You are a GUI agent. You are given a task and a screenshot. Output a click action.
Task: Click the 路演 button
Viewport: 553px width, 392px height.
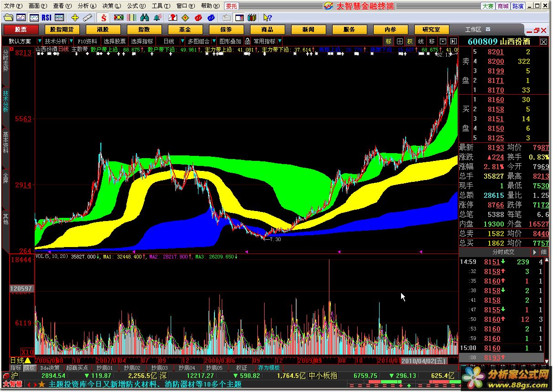(518, 6)
